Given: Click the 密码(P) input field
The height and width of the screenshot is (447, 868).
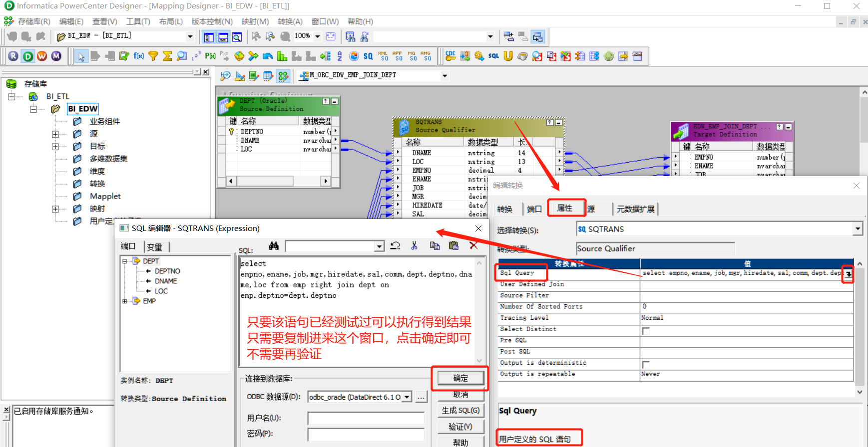Looking at the screenshot, I should tap(366, 435).
